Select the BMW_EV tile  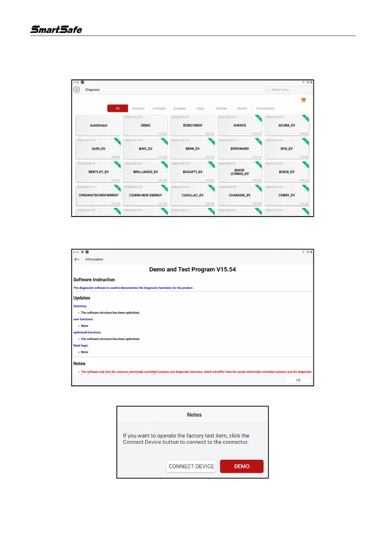point(193,148)
